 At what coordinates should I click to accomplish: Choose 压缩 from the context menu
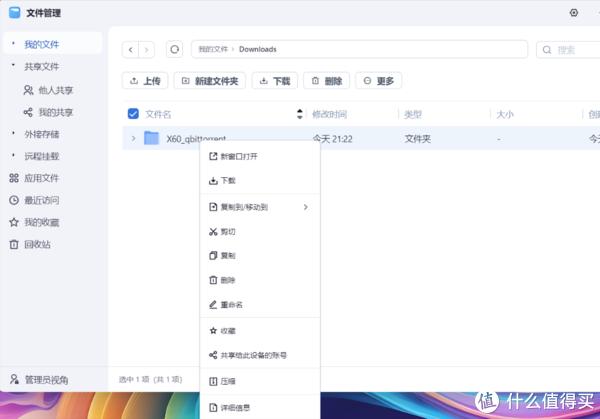[x=260, y=381]
